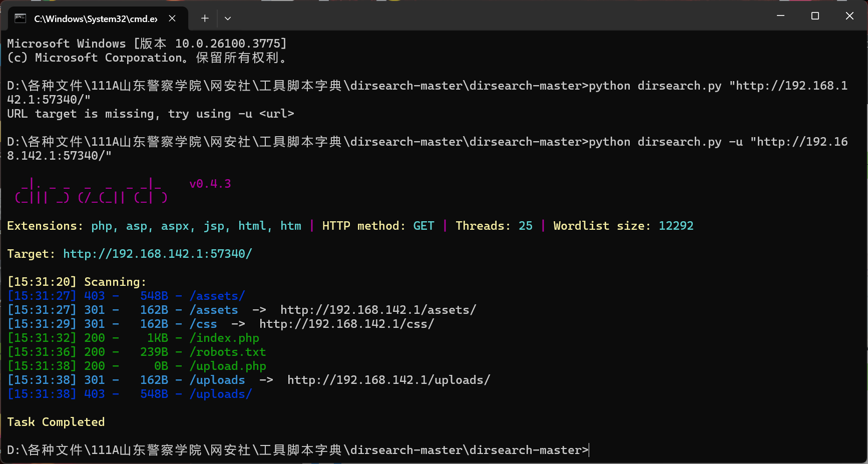Click the Target URL http://192.168.142.1:57340/
868x464 pixels.
(x=158, y=254)
